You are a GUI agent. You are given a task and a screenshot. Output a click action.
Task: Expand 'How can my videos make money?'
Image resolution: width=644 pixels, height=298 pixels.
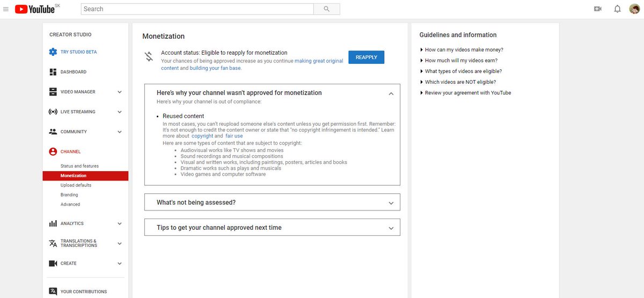point(462,49)
